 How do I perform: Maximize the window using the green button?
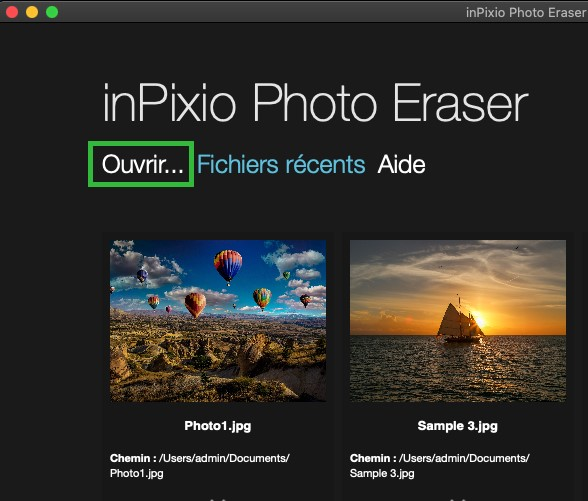tap(52, 12)
